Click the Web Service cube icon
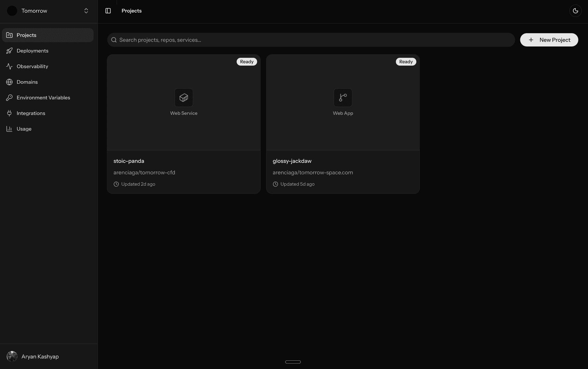 tap(184, 98)
